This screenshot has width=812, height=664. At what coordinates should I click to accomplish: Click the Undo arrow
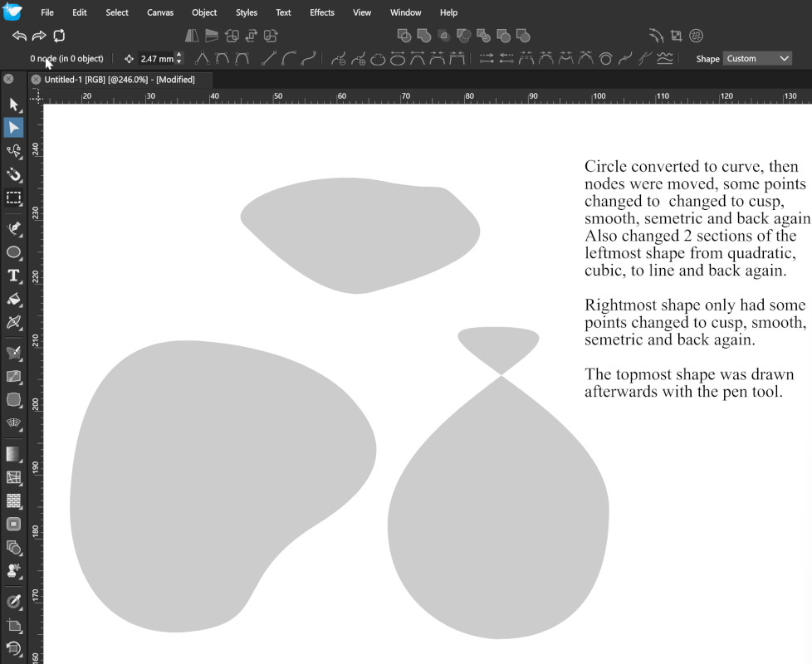(19, 36)
